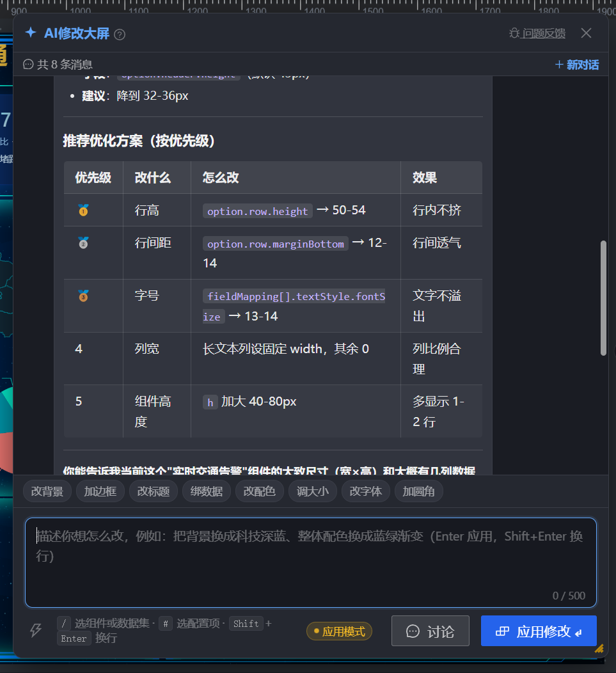The width and height of the screenshot is (616, 673).
Task: Toggle the 应用模式 mode badge
Action: (x=339, y=631)
